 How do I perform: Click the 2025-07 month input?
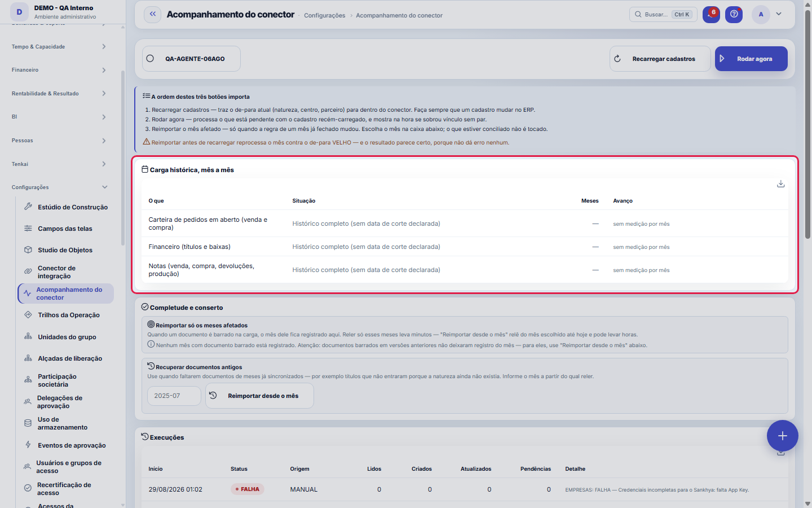tap(174, 396)
